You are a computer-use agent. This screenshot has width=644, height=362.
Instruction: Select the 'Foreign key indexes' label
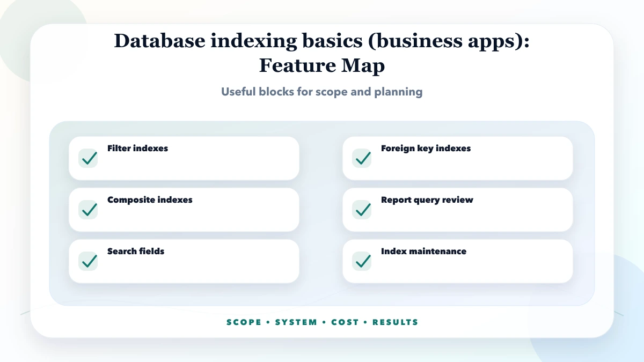pyautogui.click(x=426, y=149)
